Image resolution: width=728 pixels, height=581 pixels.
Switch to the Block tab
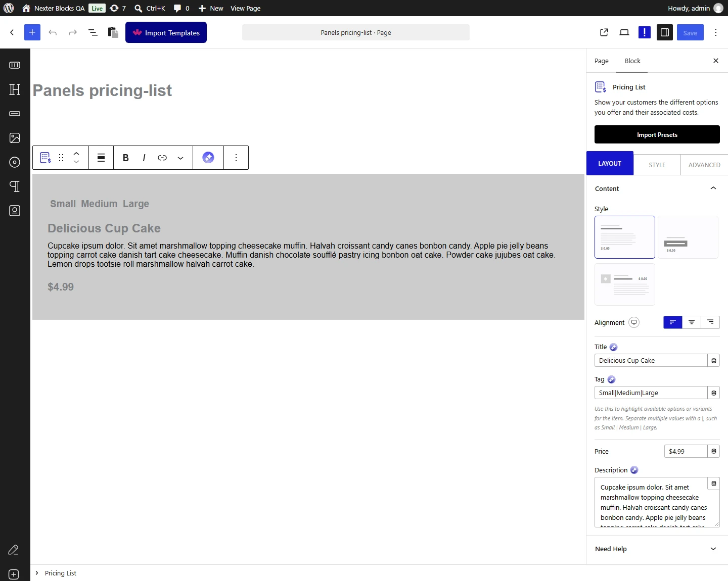point(632,61)
